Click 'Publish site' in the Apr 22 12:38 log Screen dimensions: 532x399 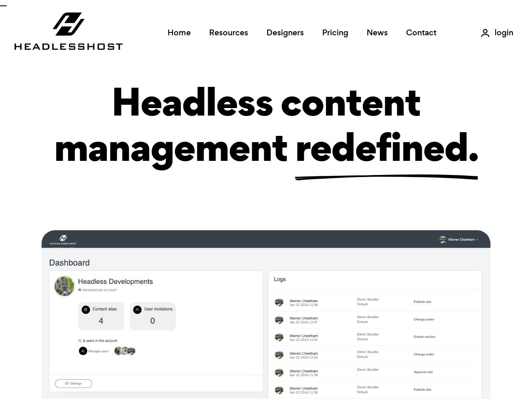pos(422,302)
